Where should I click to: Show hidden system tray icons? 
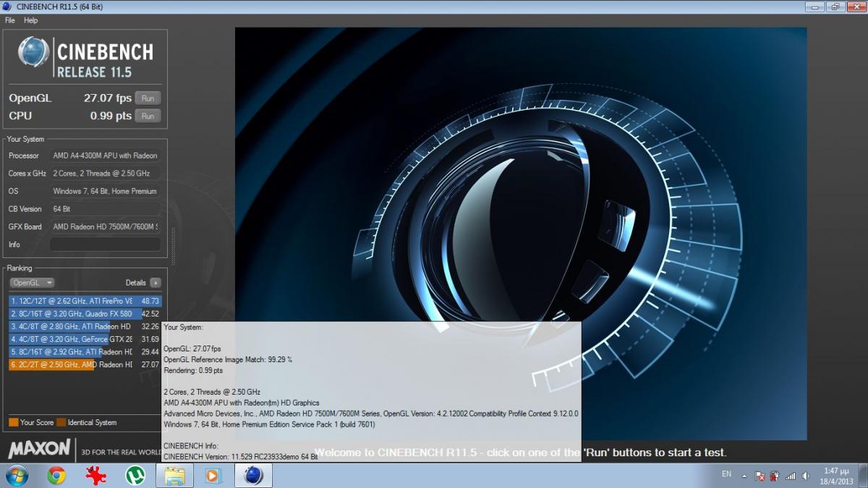(745, 475)
